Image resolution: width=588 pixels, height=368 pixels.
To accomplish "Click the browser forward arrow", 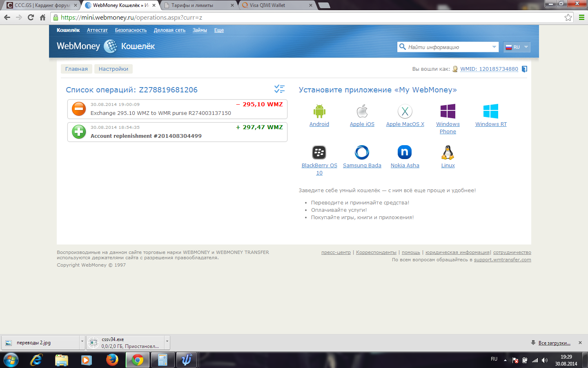I will coord(19,17).
